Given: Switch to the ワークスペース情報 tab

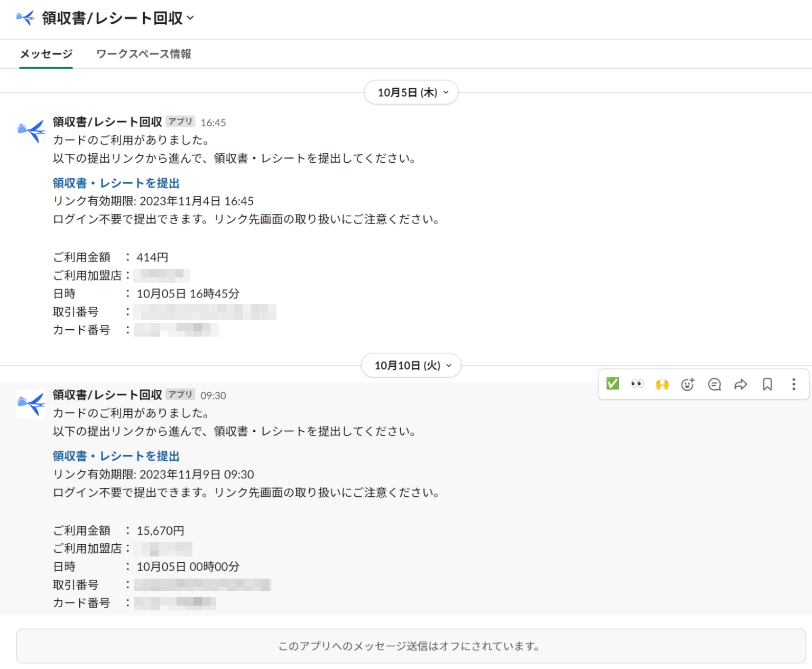Looking at the screenshot, I should pyautogui.click(x=144, y=54).
